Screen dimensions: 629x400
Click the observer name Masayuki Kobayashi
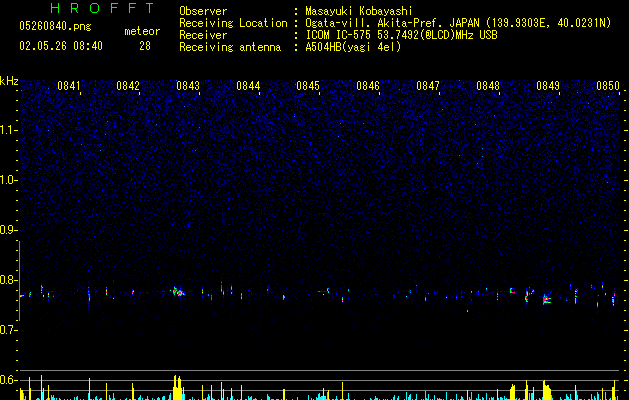pyautogui.click(x=359, y=11)
